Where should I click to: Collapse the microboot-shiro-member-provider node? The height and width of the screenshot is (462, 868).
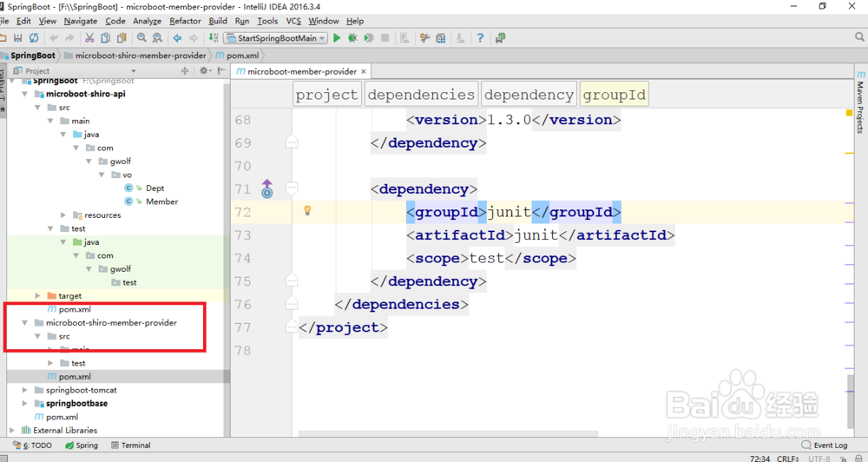coord(25,322)
